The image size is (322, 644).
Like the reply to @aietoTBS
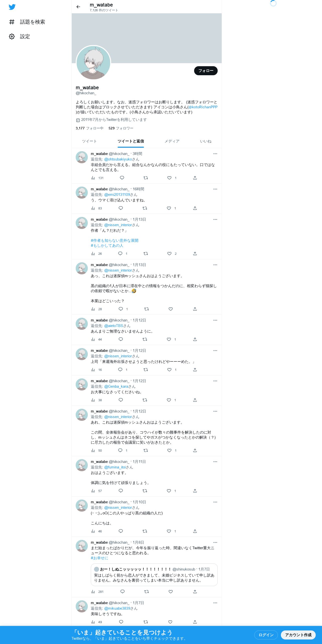pos(169,339)
